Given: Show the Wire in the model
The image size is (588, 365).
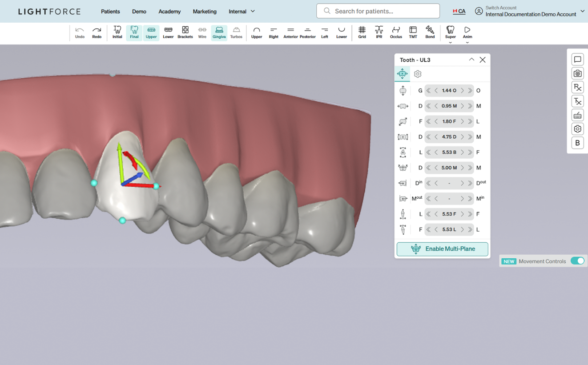Looking at the screenshot, I should coord(202,32).
